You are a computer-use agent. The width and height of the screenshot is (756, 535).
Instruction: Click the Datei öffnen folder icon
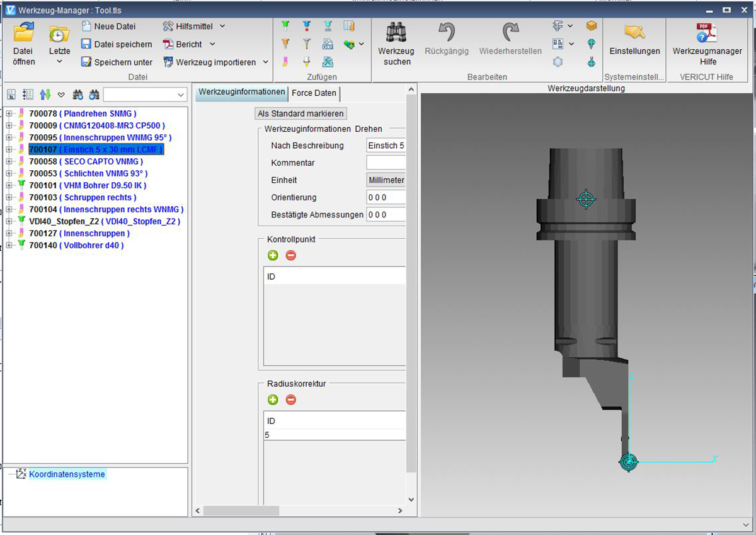point(24,33)
